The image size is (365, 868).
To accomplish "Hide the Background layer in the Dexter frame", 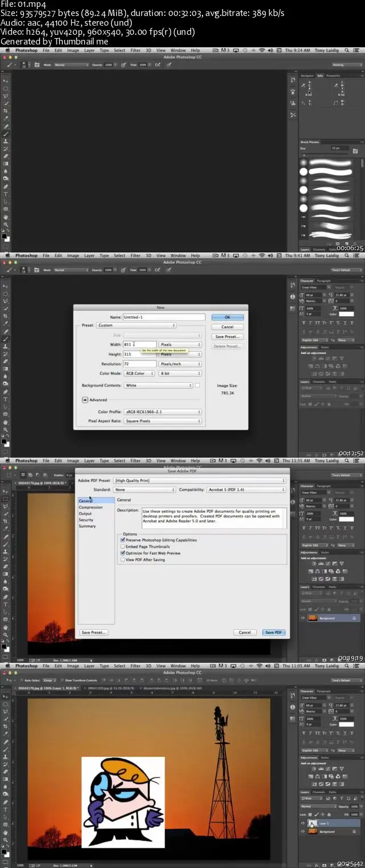I will (x=303, y=832).
